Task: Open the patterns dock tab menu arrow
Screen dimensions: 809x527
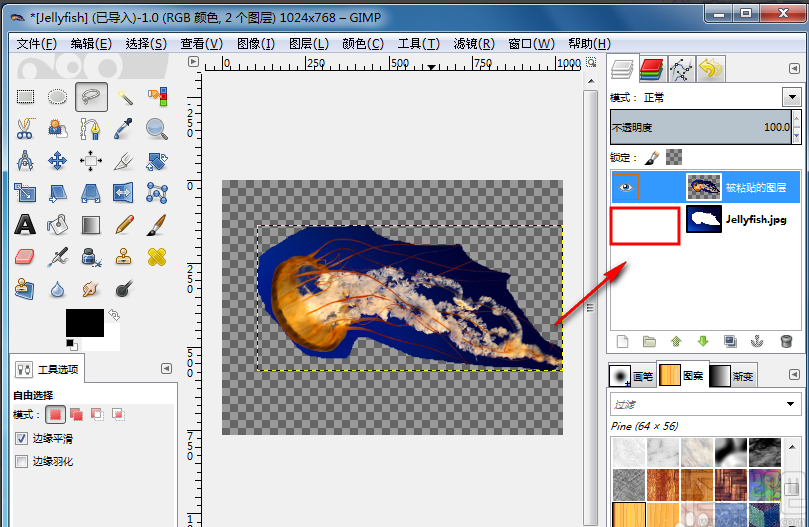Action: [x=795, y=375]
